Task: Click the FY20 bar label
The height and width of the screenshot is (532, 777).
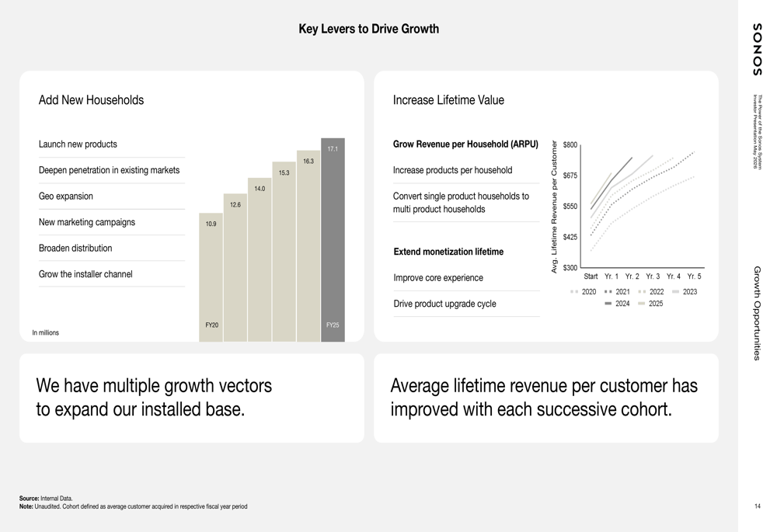Action: point(211,325)
